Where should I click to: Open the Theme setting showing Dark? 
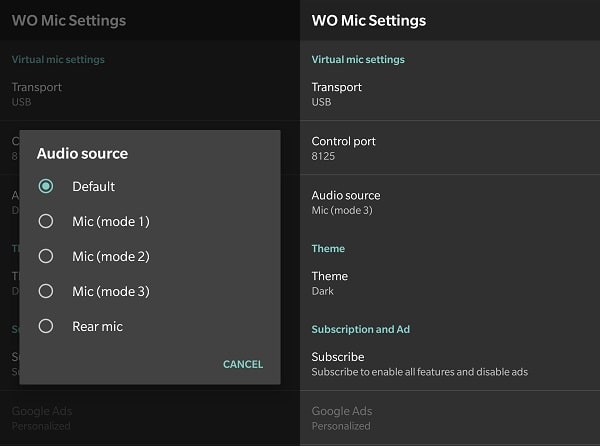450,283
